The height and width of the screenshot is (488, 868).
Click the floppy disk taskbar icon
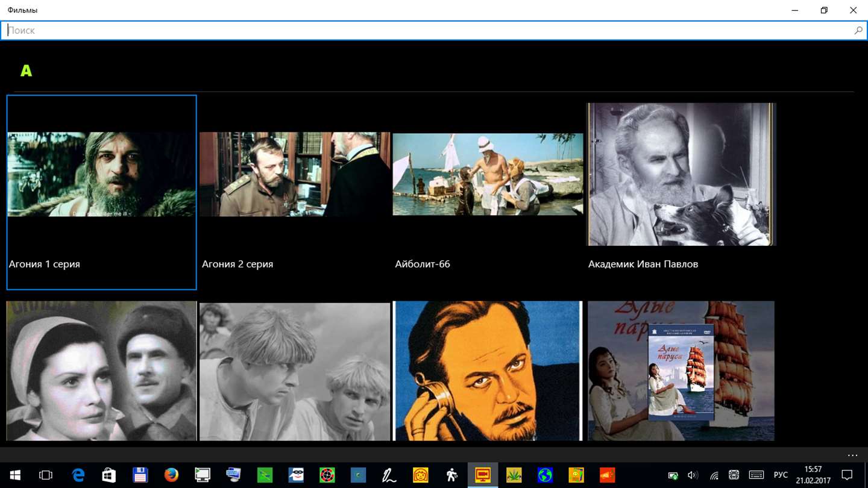[140, 475]
